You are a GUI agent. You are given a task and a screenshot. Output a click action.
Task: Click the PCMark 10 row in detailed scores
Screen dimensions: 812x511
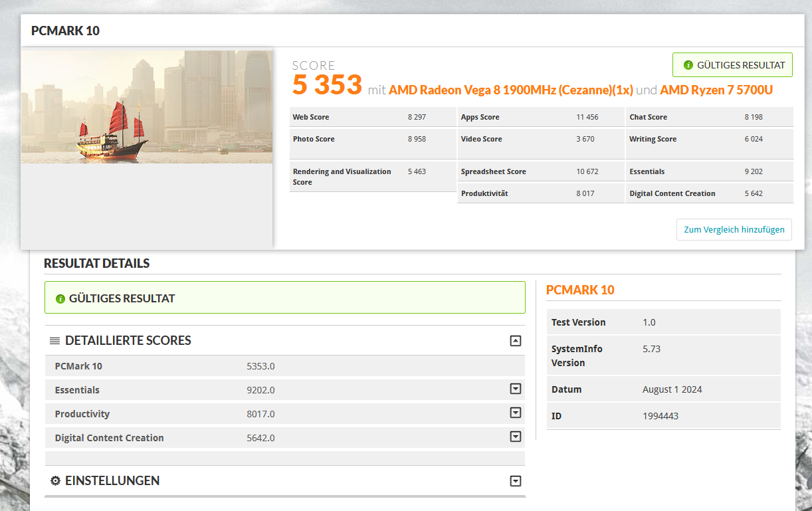284,366
